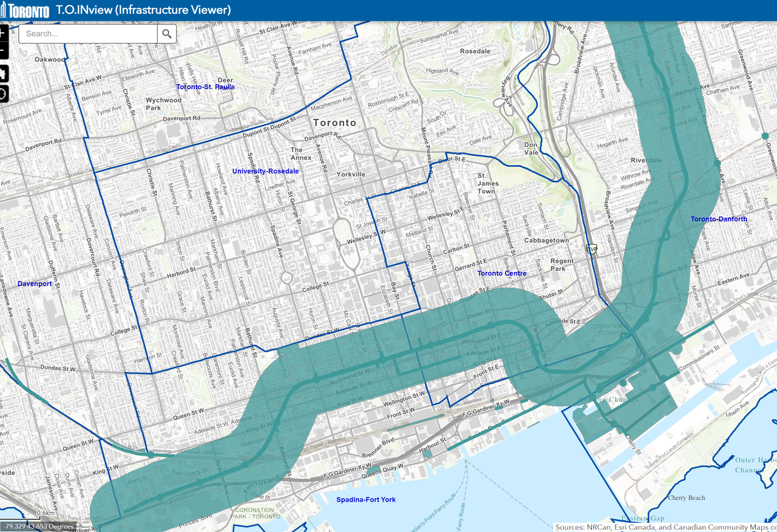Click the zoom out minus button
The image size is (777, 532).
point(3,51)
